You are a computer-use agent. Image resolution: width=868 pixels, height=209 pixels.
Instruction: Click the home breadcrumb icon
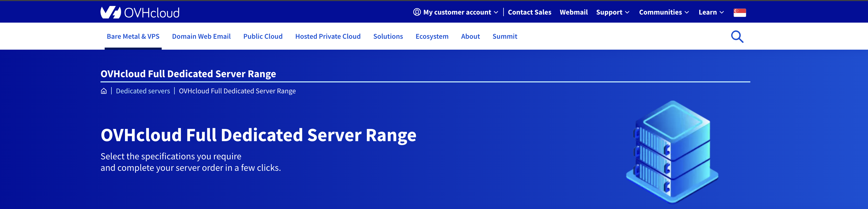(x=104, y=91)
